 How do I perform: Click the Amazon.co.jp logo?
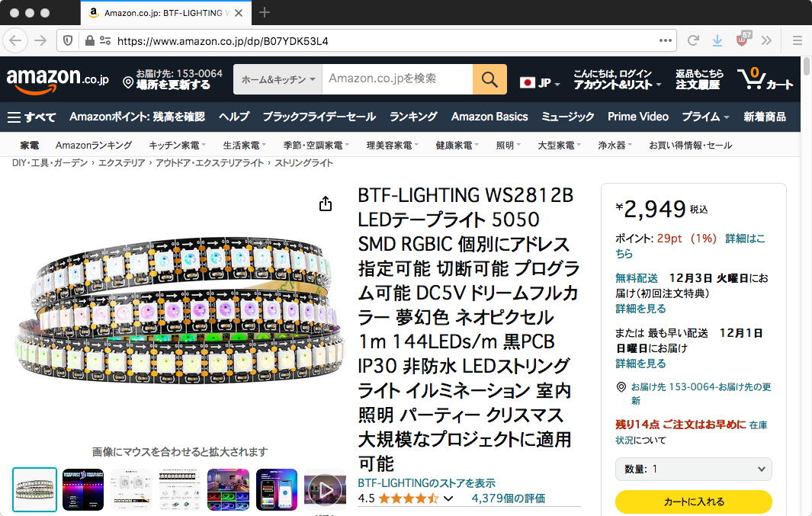click(57, 79)
